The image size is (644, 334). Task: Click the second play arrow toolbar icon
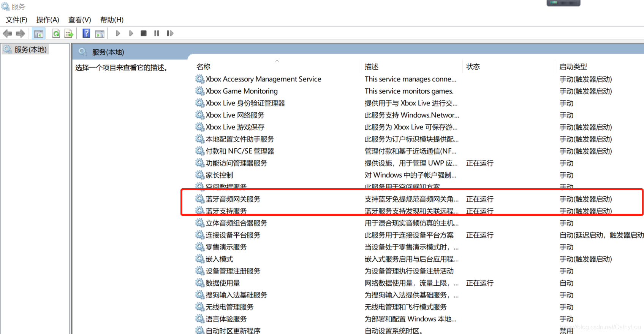click(x=131, y=33)
